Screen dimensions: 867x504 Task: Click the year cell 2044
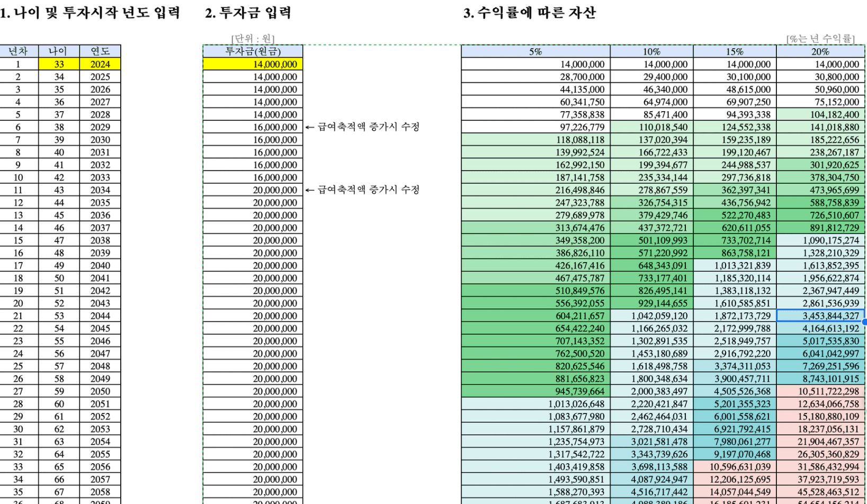[100, 316]
